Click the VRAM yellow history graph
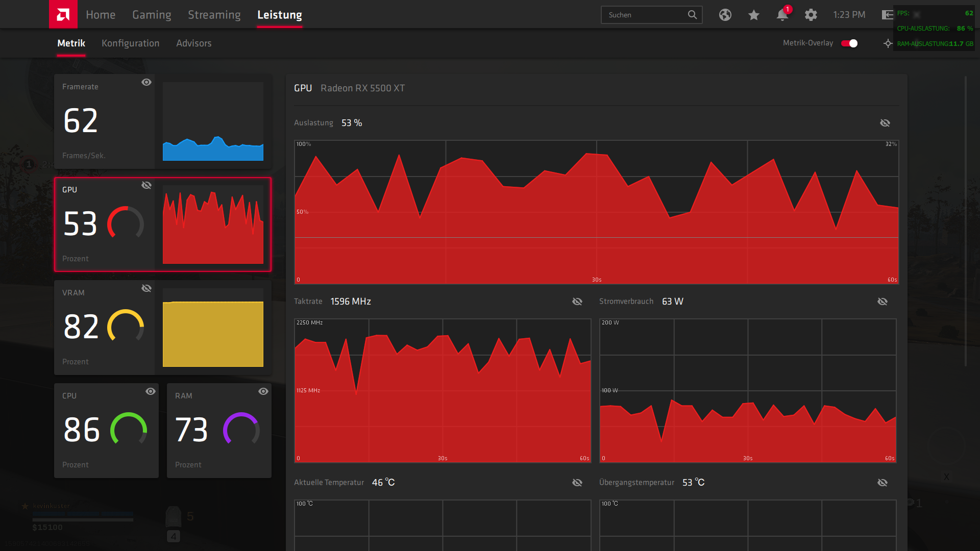The height and width of the screenshot is (551, 980). 213,328
